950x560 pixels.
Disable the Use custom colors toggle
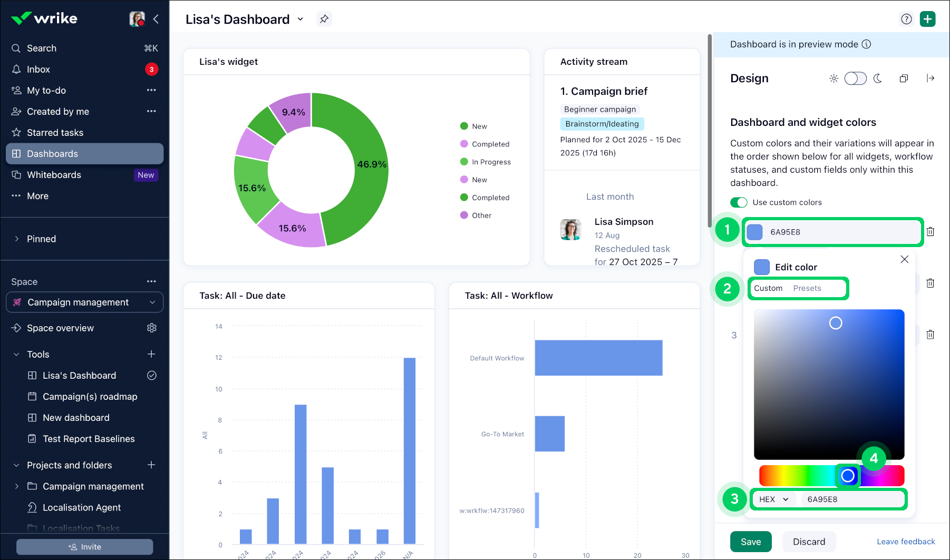739,202
